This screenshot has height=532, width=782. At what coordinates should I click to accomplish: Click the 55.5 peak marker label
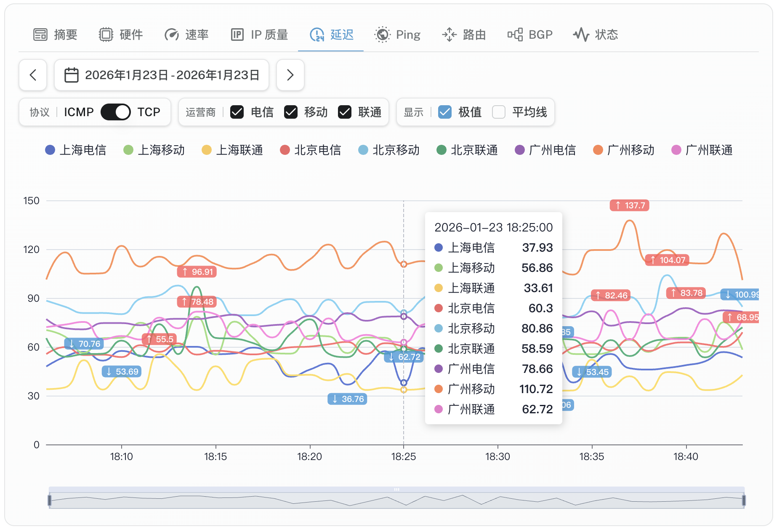coord(160,339)
